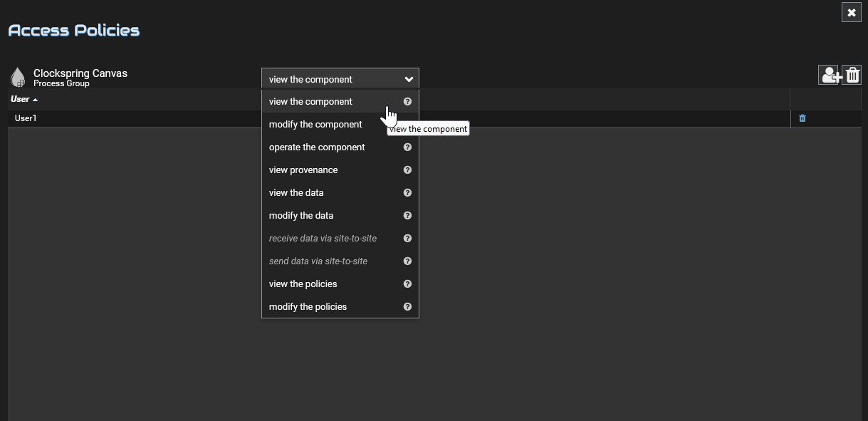This screenshot has width=868, height=421.
Task: Open help for "receive data via site-to-site"
Action: (407, 238)
